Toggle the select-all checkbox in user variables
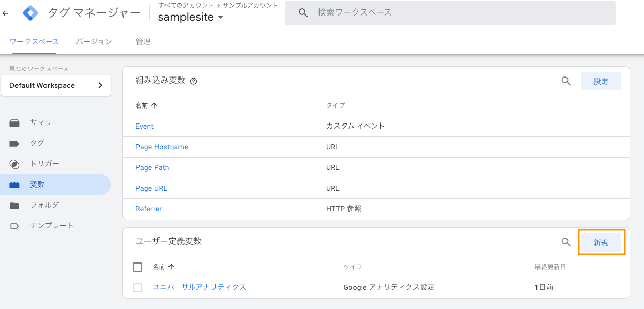 point(137,267)
